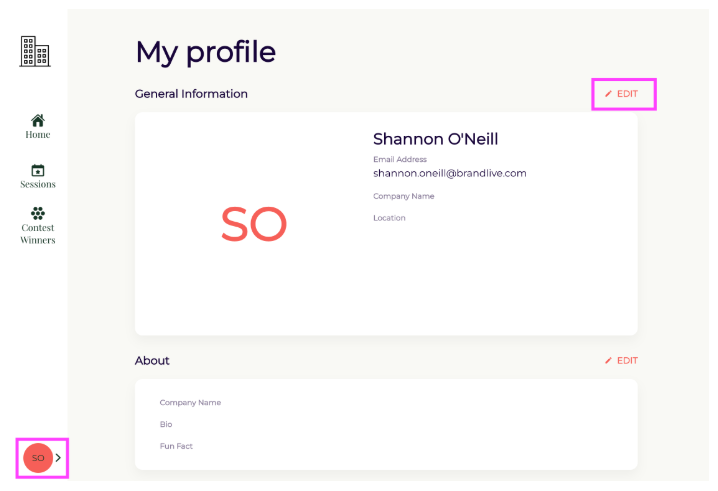Click pencil icon beside General Information EDIT
Viewport: 718px width, 491px height.
(x=608, y=94)
